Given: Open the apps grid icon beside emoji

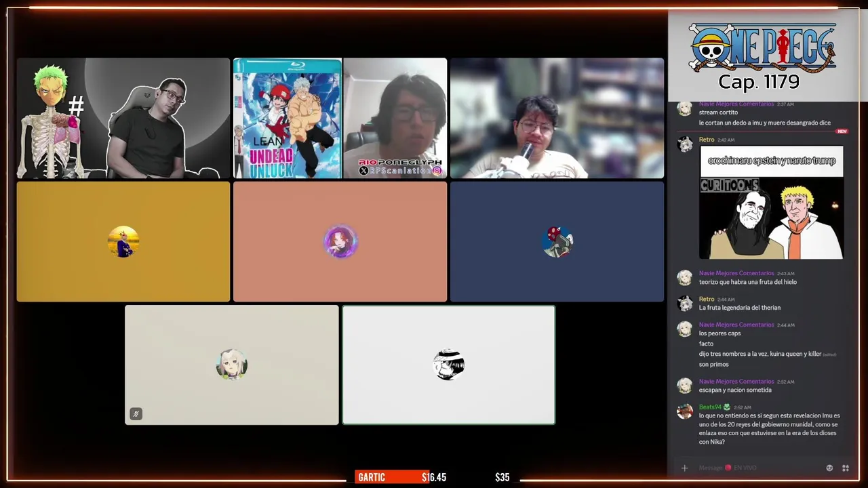Looking at the screenshot, I should (846, 468).
